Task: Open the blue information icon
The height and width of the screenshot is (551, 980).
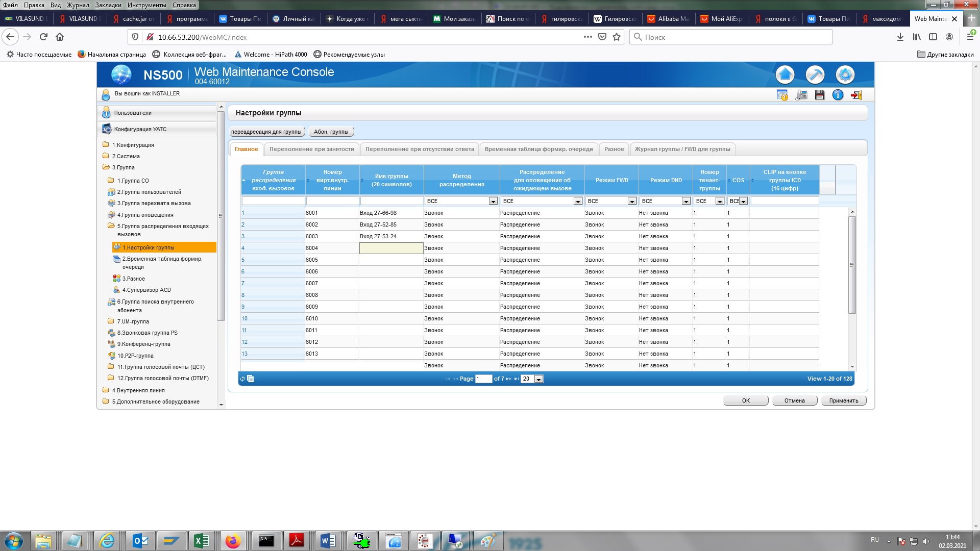Action: point(838,95)
